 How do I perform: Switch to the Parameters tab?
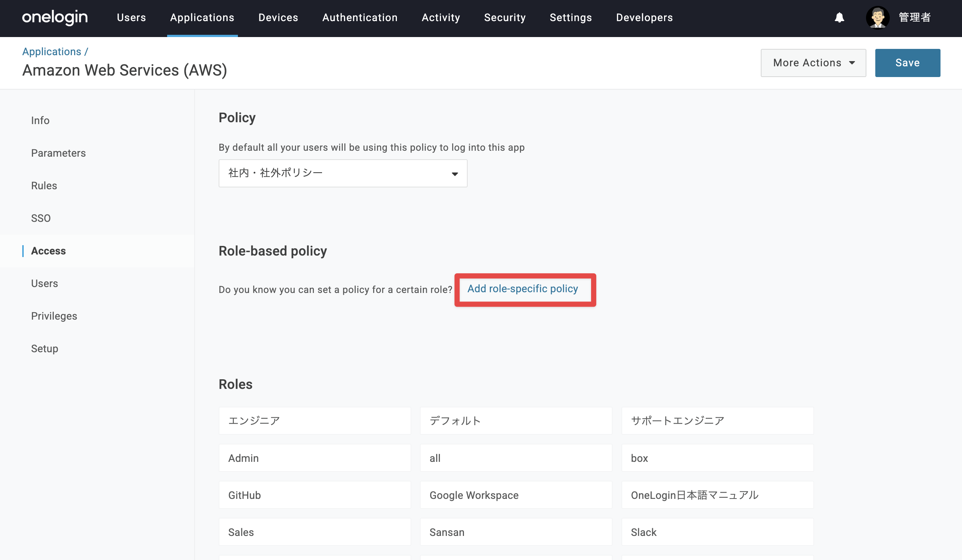pyautogui.click(x=59, y=153)
